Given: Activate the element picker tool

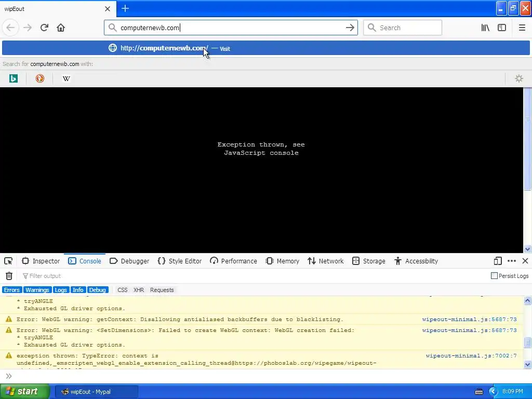Looking at the screenshot, I should point(8,261).
